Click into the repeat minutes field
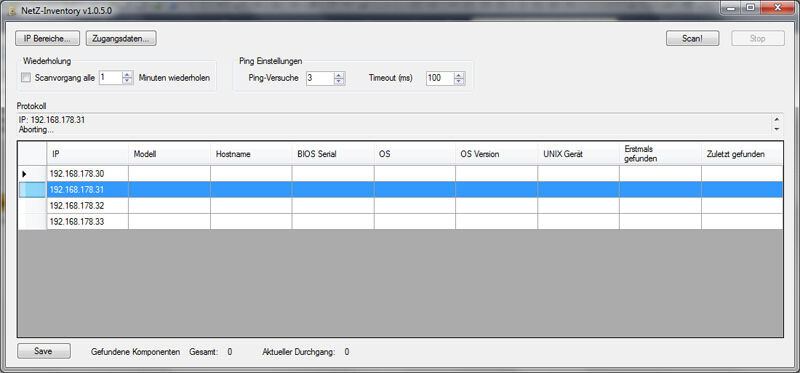This screenshot has height=373, width=800. [111, 78]
